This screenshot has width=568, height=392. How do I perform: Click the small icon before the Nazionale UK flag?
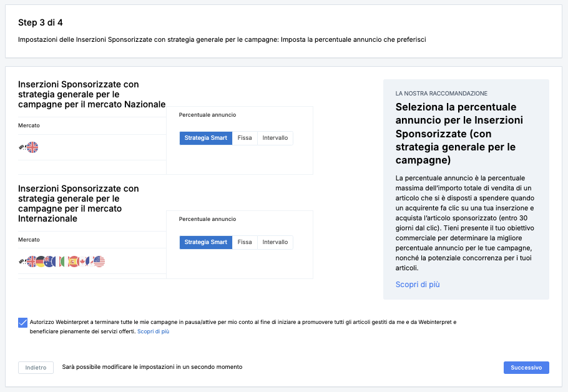point(22,147)
